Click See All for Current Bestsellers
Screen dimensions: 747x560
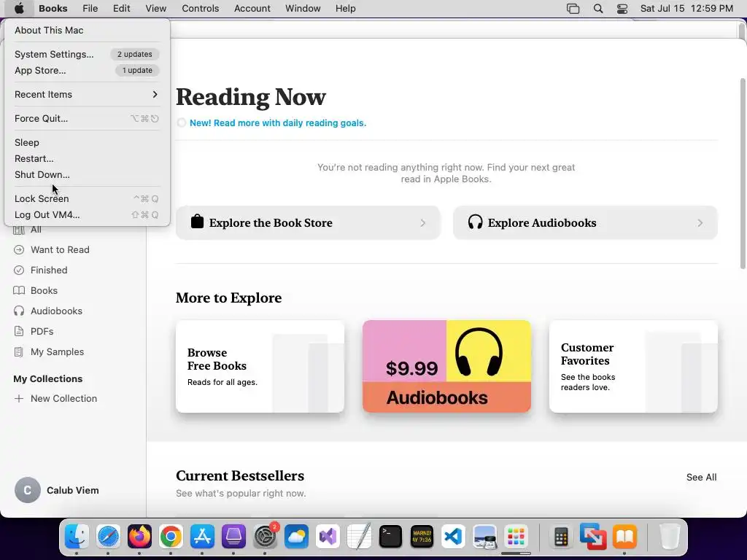click(701, 477)
